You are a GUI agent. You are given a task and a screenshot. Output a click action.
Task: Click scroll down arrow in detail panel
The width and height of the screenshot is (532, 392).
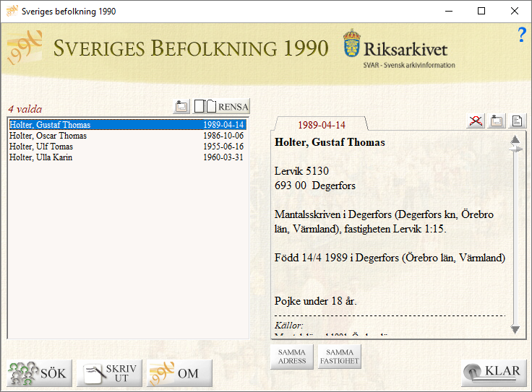(515, 329)
